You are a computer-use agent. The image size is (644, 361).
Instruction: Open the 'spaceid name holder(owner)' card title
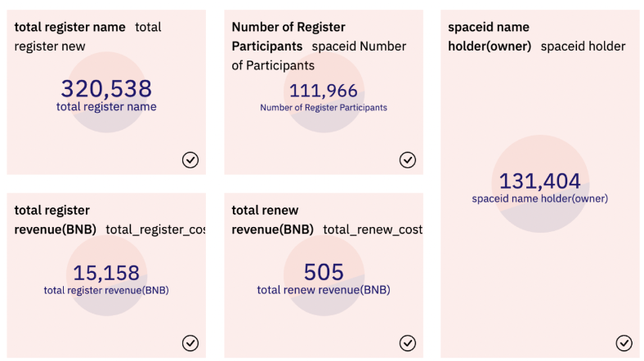point(490,37)
